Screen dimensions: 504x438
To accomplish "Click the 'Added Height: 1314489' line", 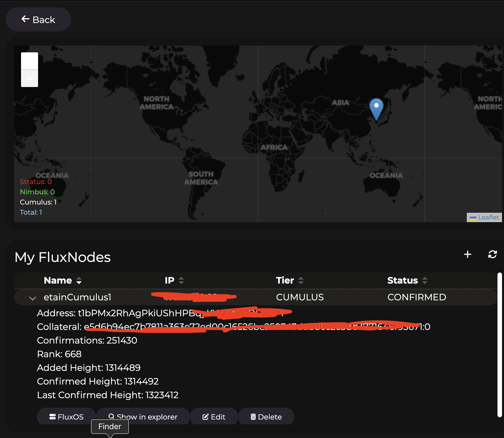I will coord(89,368).
